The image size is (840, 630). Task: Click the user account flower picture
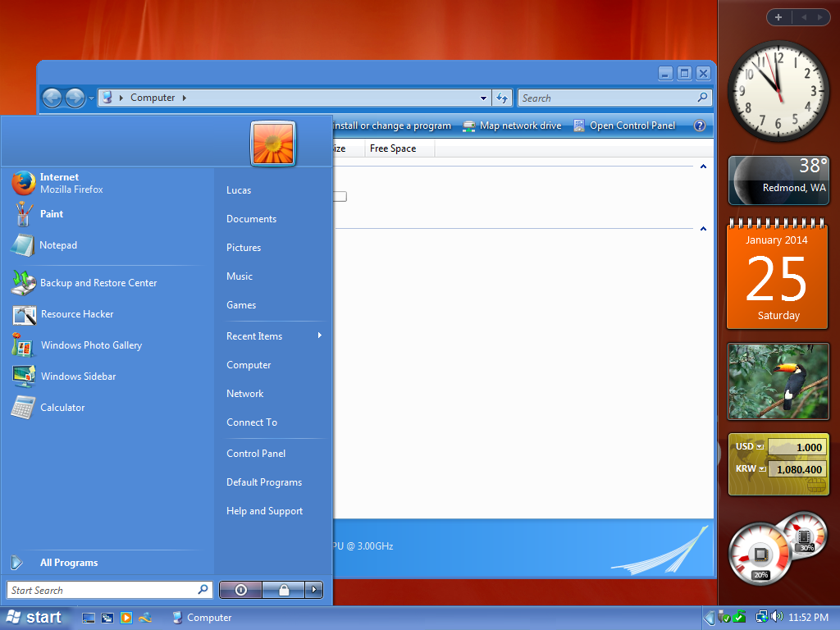click(x=273, y=144)
